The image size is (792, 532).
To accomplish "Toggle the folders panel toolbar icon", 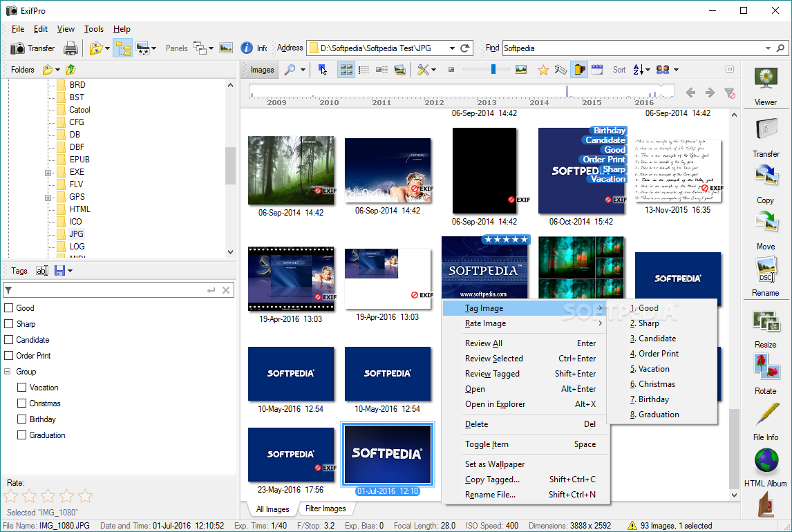I will [x=123, y=48].
